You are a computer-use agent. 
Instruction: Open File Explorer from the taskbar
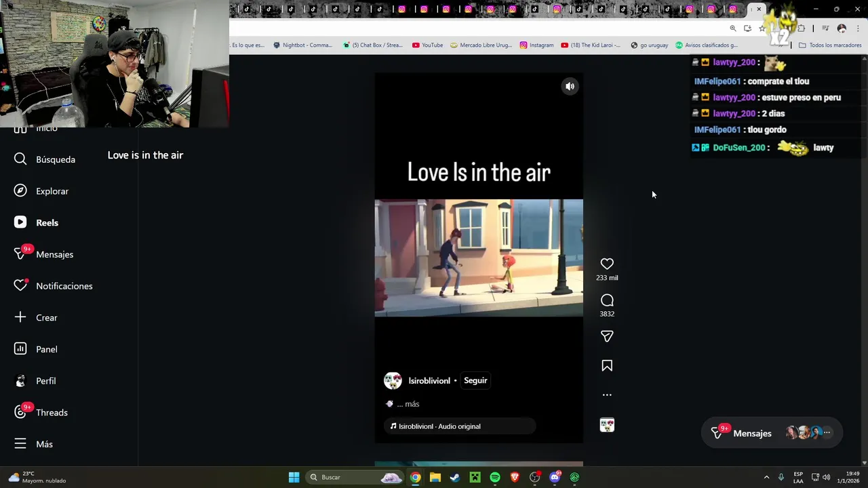pos(435,477)
